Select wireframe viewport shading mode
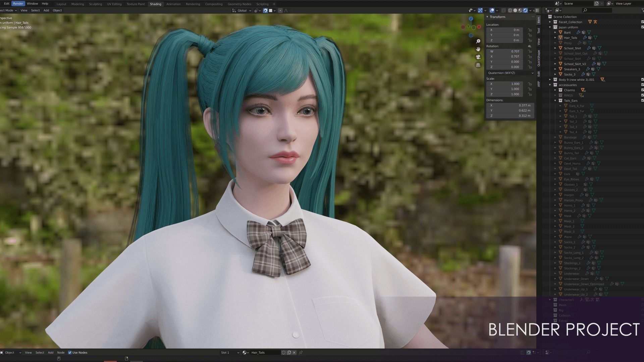 pos(510,10)
